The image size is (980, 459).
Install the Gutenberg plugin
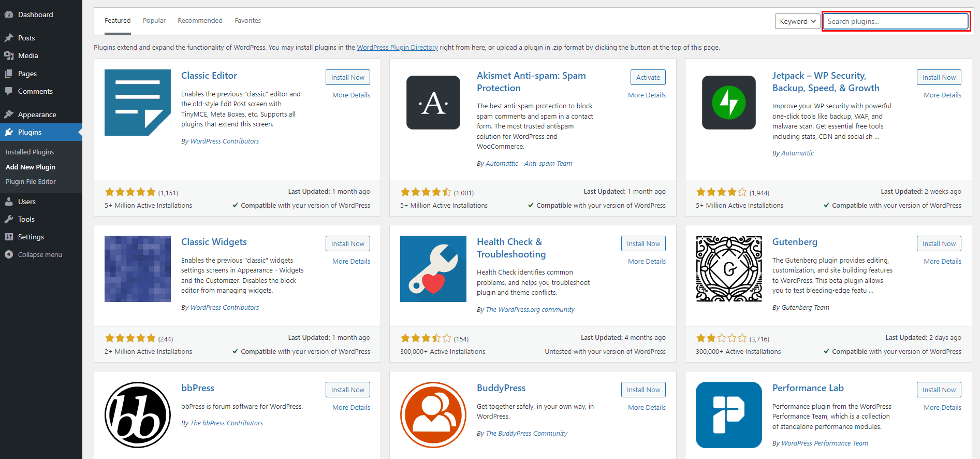pos(939,243)
